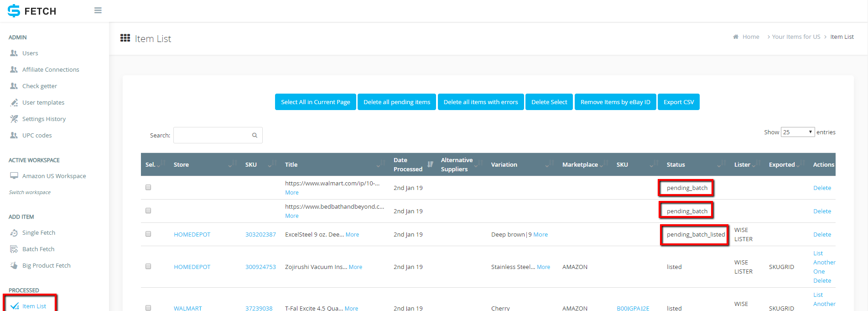Click the search magnifier icon
The height and width of the screenshot is (311, 868).
click(x=255, y=135)
